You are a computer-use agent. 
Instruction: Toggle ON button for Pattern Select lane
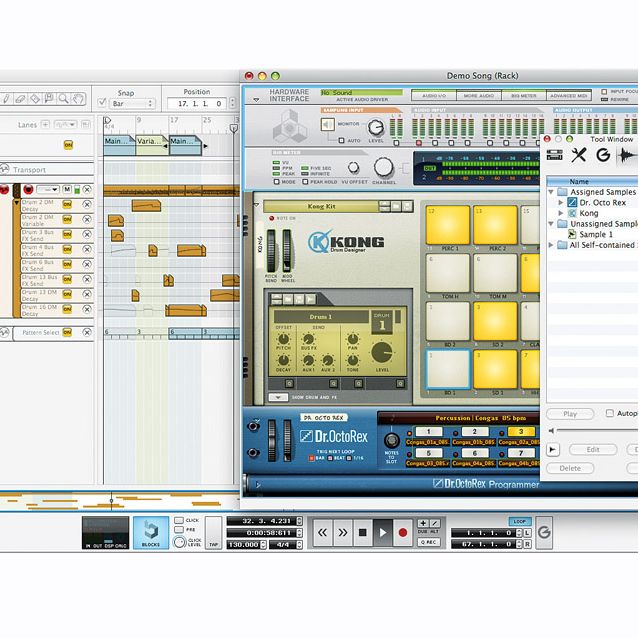click(67, 332)
